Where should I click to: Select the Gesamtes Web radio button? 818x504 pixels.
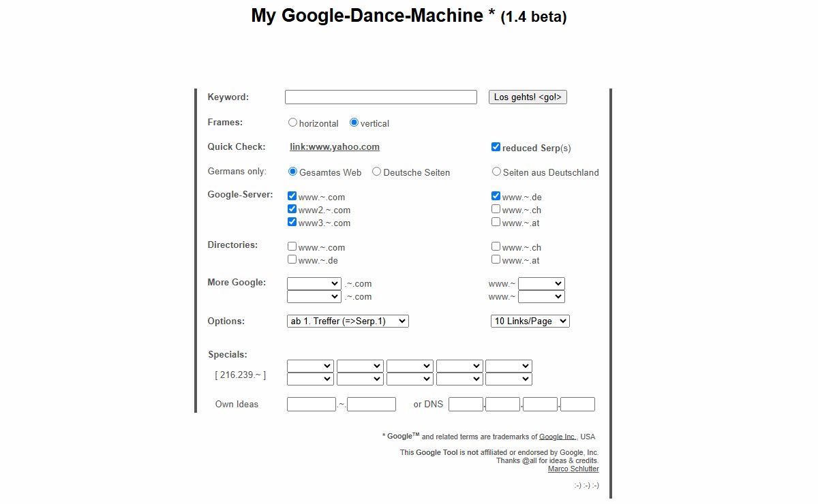292,172
